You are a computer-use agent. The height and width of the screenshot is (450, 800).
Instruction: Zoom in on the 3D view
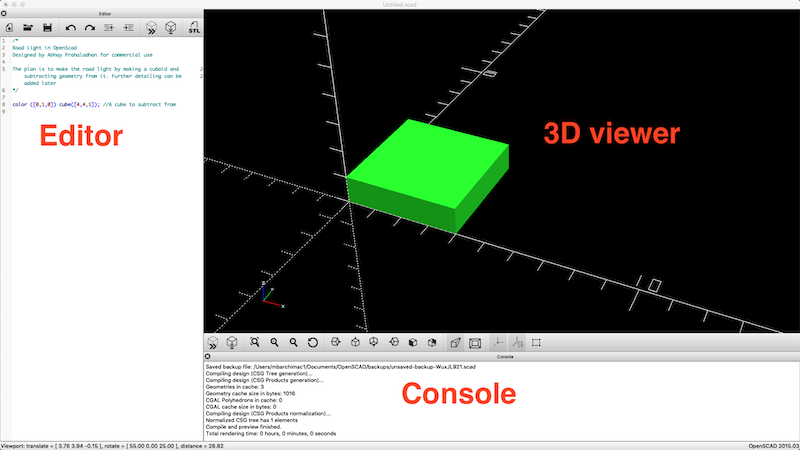pyautogui.click(x=274, y=342)
